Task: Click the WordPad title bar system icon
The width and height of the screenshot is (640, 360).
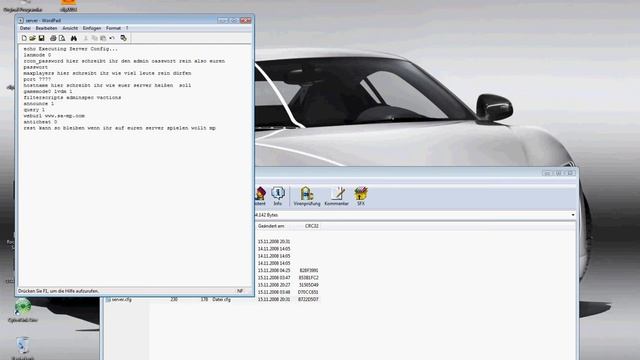Action: point(20,20)
